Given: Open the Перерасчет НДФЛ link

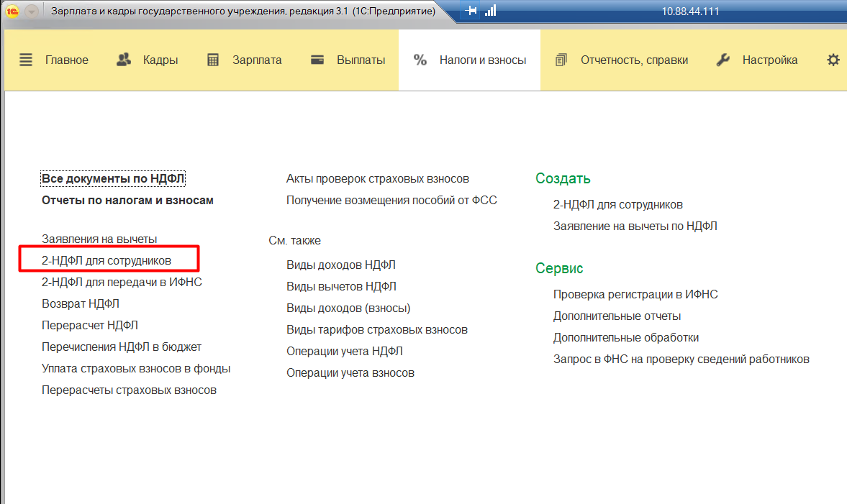Looking at the screenshot, I should pos(89,325).
